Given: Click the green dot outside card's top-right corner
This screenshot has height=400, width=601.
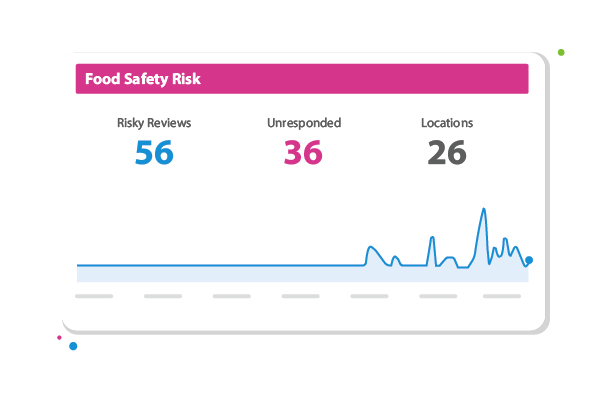Looking at the screenshot, I should coord(562,51).
